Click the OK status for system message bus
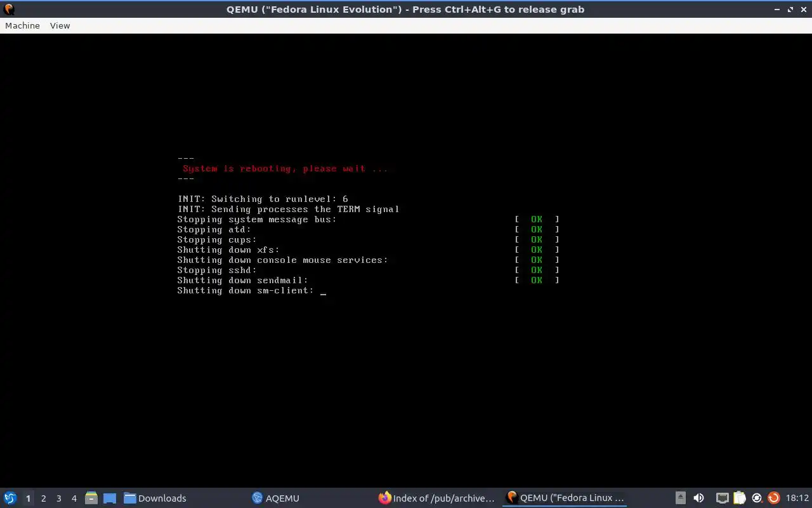Viewport: 812px width, 508px height. (x=537, y=219)
